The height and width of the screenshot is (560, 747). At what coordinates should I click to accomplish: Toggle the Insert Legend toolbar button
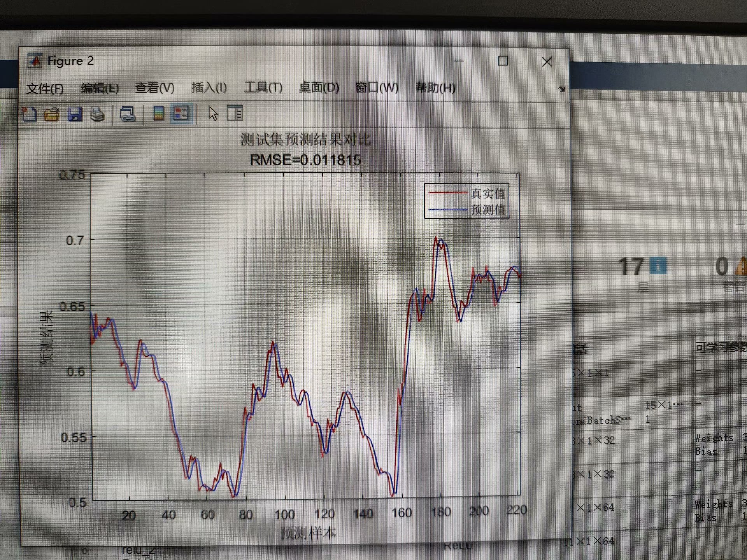point(181,114)
